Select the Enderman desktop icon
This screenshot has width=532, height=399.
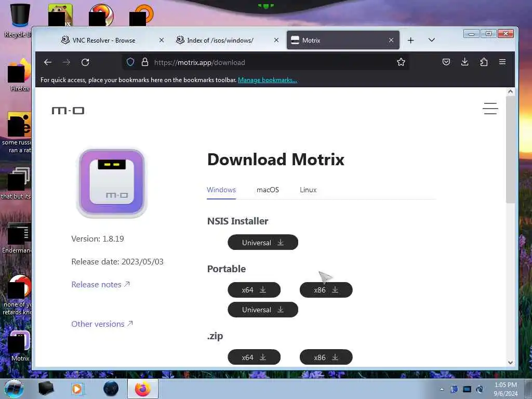(17, 238)
